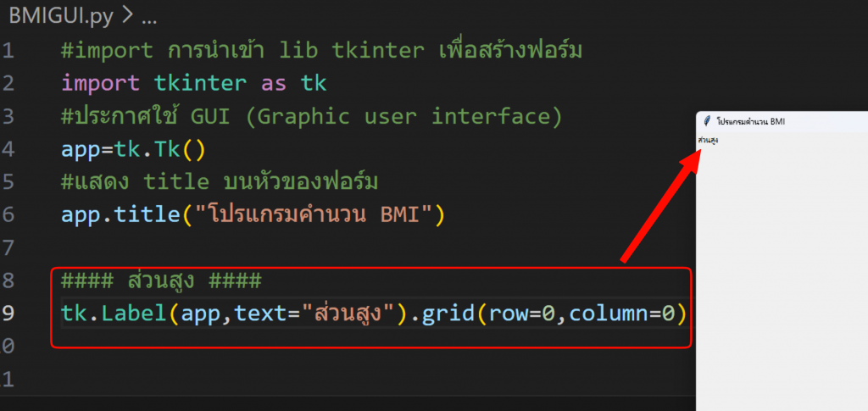Click the "โปรแกรมคำนวน BMI" string on line 6
Viewport: 868px width, 411px height.
point(314,214)
